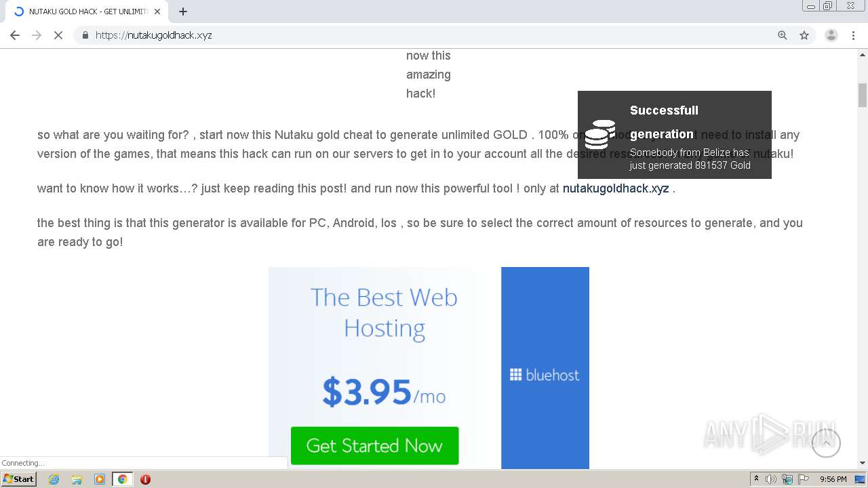Click the 'Somebody from Belize' notification text
The height and width of the screenshot is (488, 868).
(x=690, y=159)
